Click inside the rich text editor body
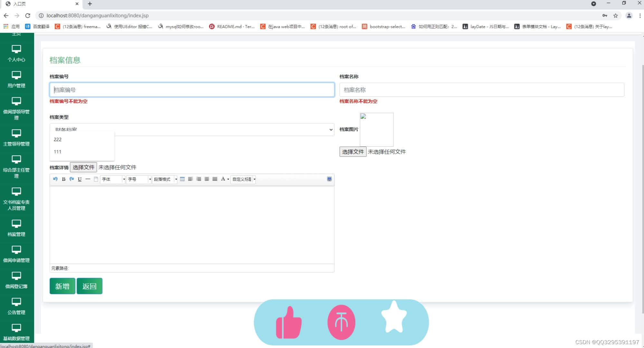The width and height of the screenshot is (644, 348). coord(192,225)
